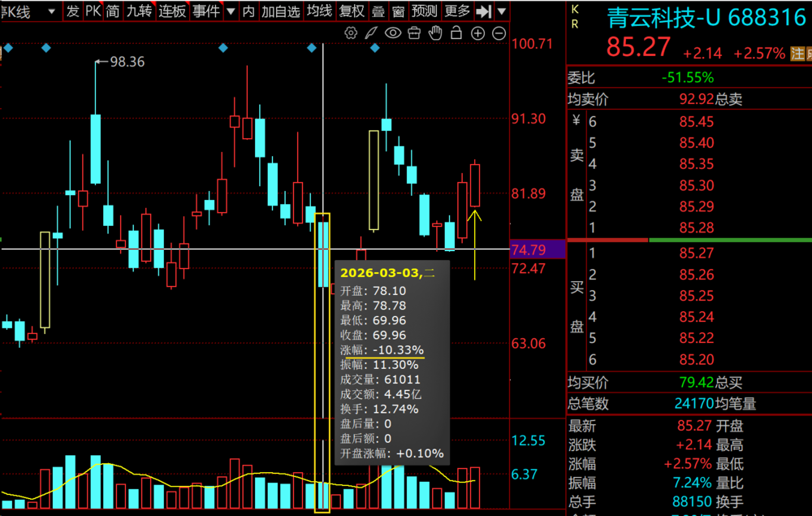Select the 复权 menu item
812x516 pixels.
352,11
